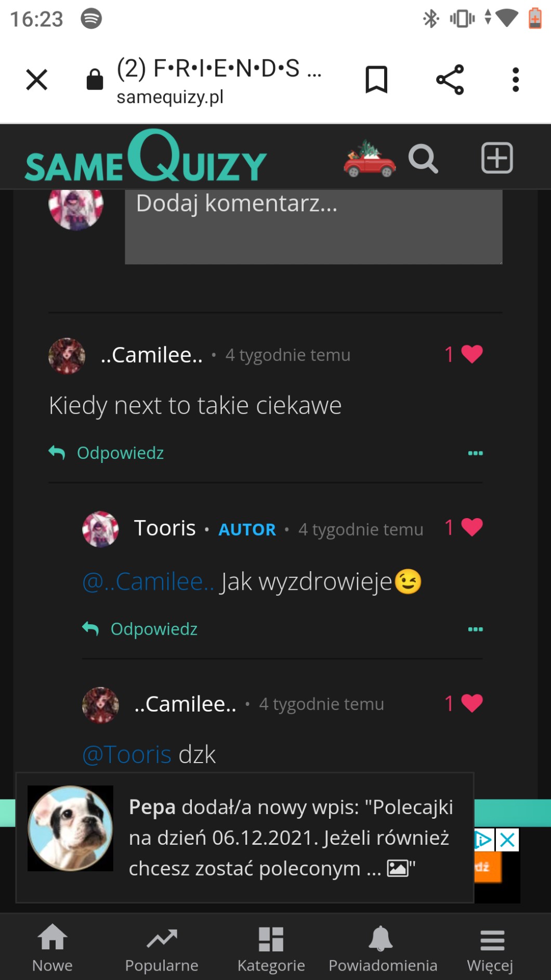Tap the red Christmas car icon
The height and width of the screenshot is (980, 551).
click(x=370, y=159)
